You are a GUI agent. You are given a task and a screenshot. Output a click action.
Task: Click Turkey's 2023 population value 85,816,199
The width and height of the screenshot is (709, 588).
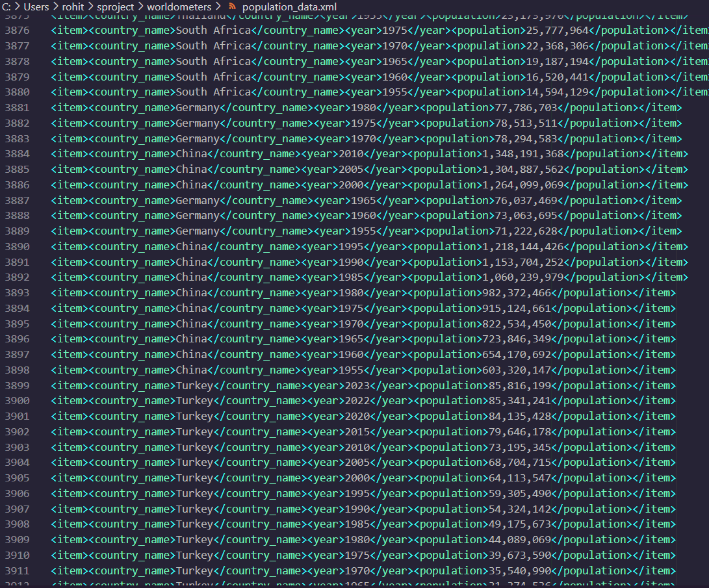516,386
